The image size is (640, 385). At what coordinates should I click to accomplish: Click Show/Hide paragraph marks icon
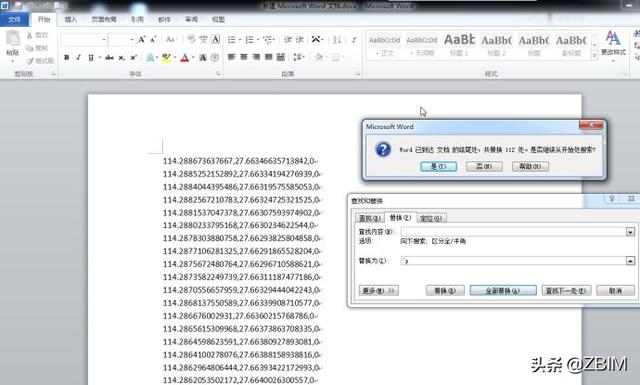(x=354, y=40)
